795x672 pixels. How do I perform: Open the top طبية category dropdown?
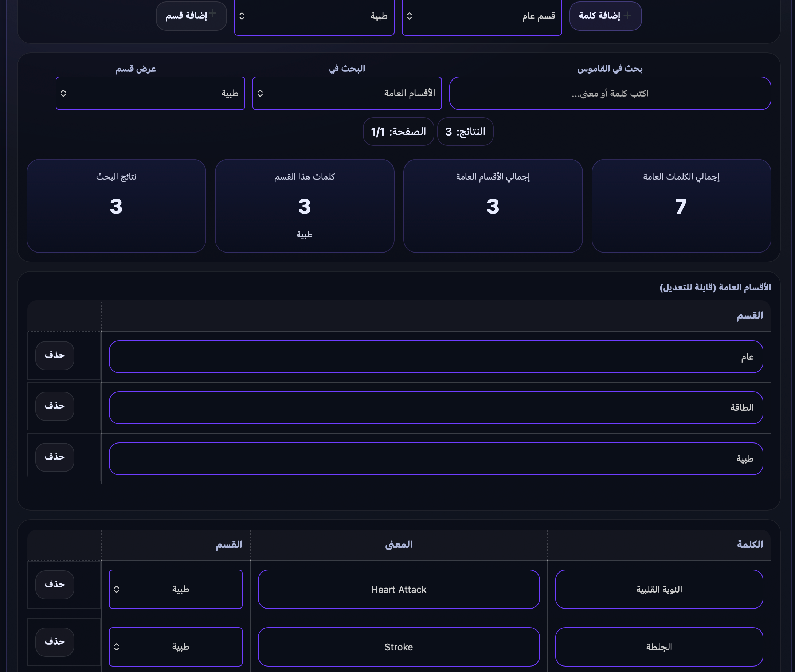(314, 16)
